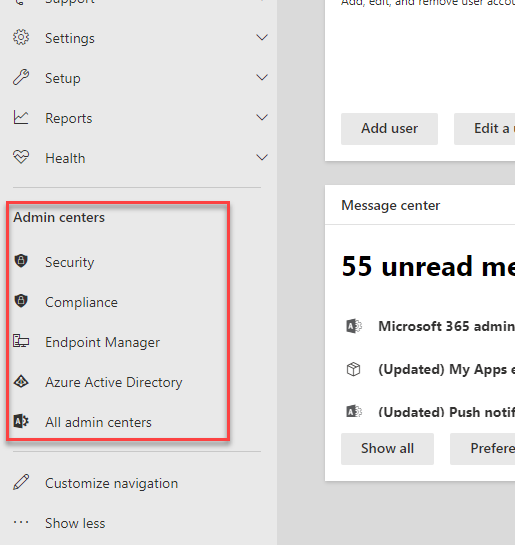Click the Microsoft 365 admin message icon
This screenshot has height=545, width=515.
[x=354, y=326]
